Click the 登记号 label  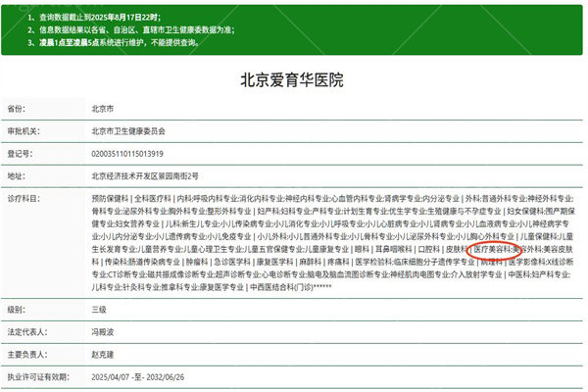20,154
